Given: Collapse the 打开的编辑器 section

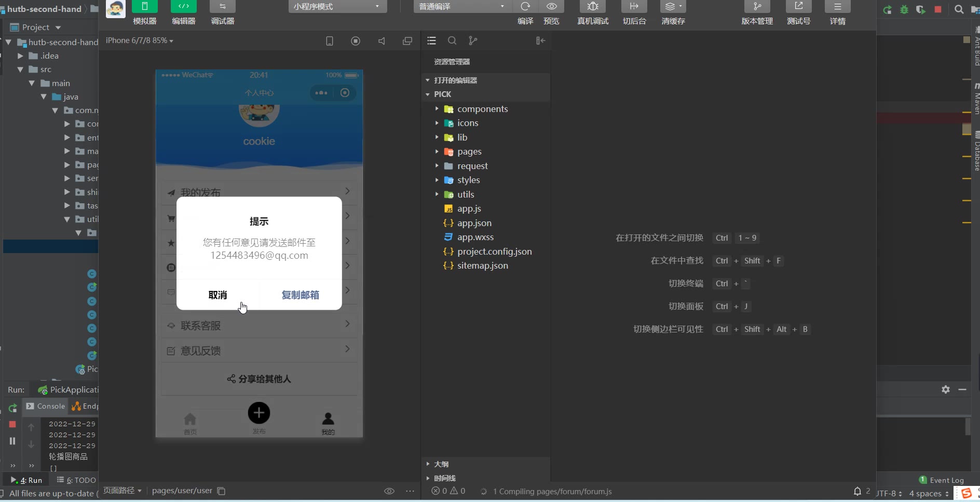Looking at the screenshot, I should click(x=486, y=80).
